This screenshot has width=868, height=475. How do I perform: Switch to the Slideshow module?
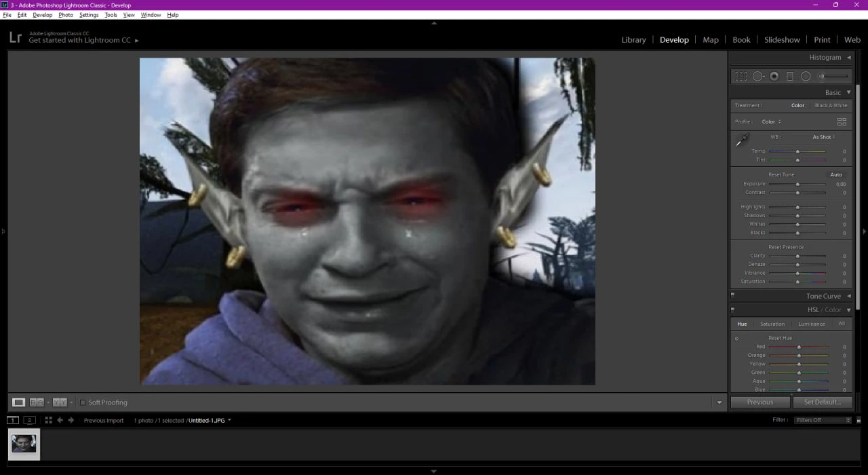[x=782, y=40]
